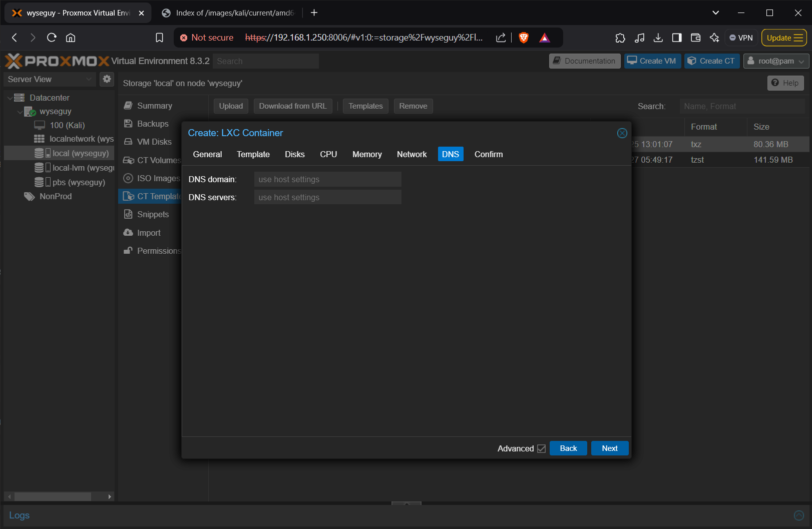Open the CPU tab
This screenshot has width=812, height=529.
click(328, 154)
